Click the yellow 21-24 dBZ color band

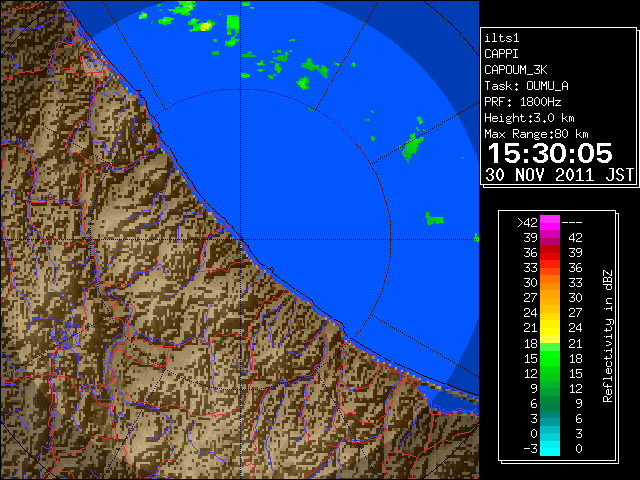[550, 328]
